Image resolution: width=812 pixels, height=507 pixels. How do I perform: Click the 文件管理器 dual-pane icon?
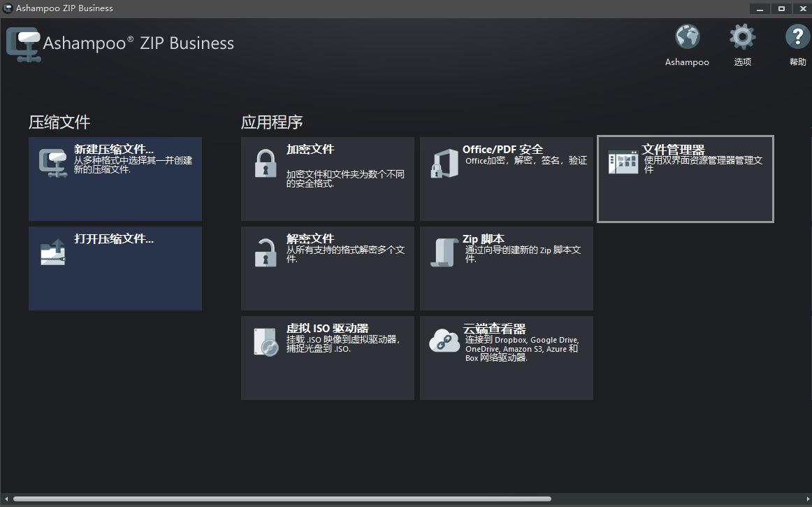623,162
